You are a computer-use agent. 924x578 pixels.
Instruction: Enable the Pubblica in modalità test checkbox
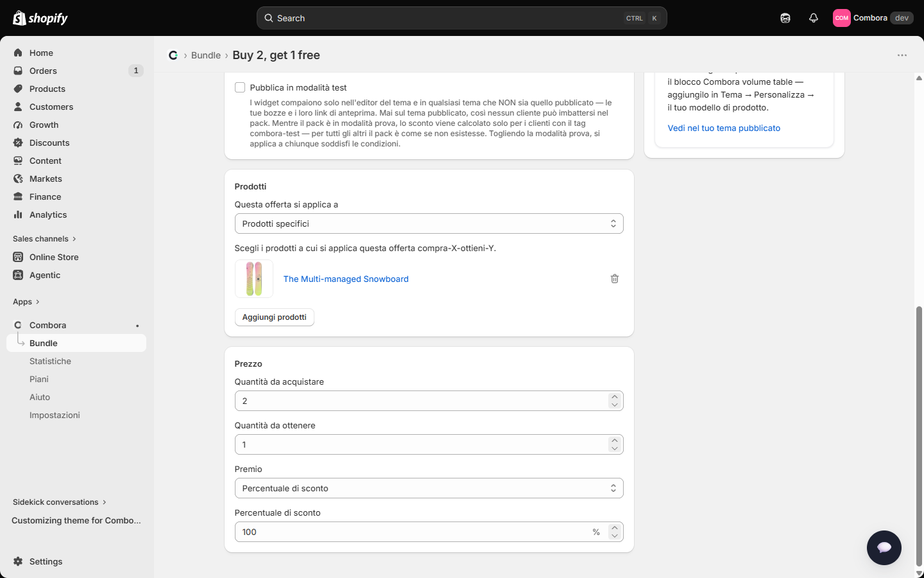click(240, 87)
